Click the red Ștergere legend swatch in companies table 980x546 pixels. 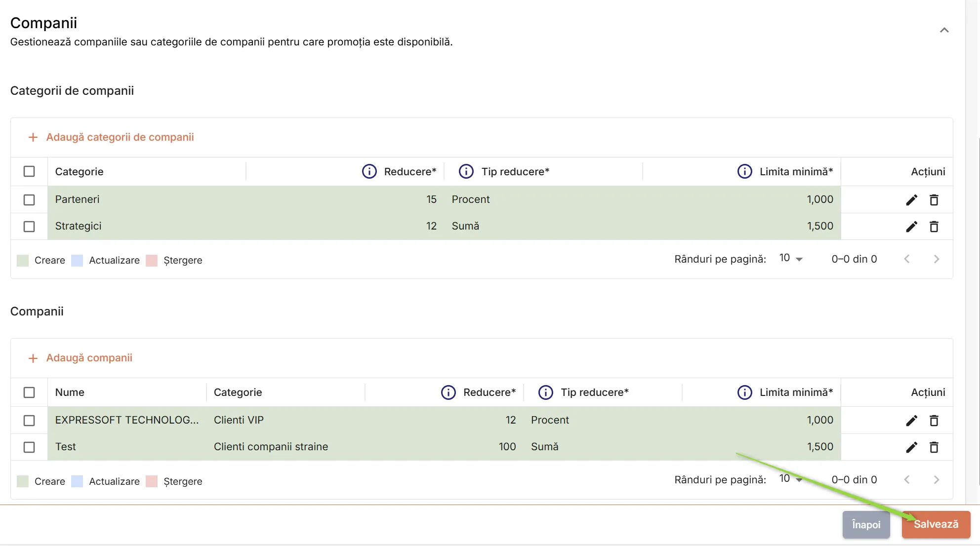point(152,481)
